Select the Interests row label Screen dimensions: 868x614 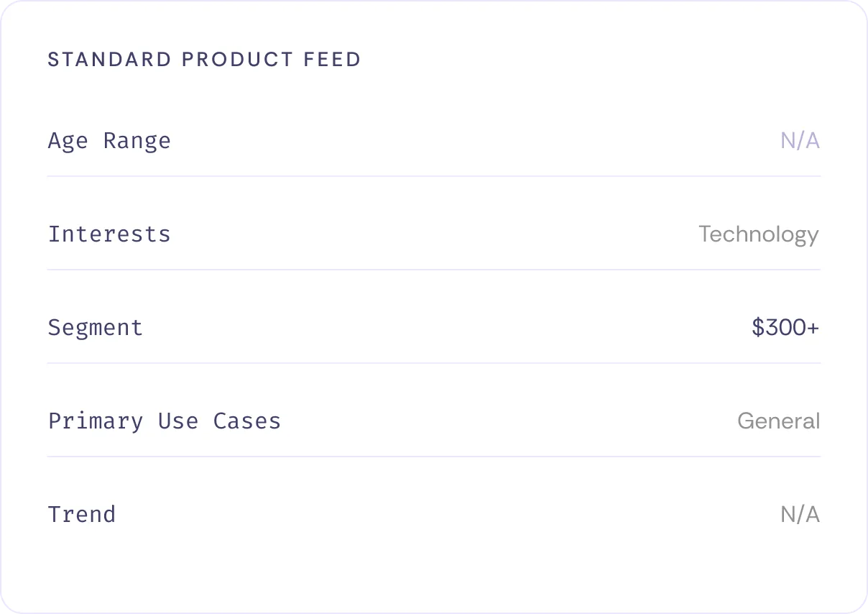coord(109,234)
